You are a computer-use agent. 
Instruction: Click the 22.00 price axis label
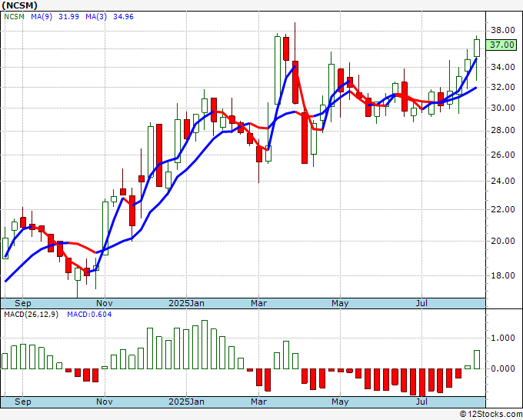click(x=503, y=209)
